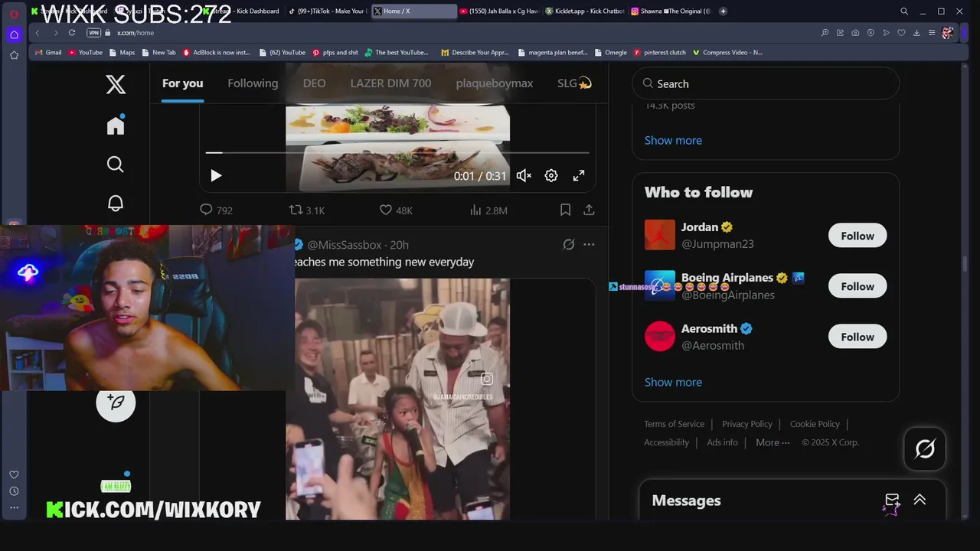The height and width of the screenshot is (551, 980).
Task: Expand the video to fullscreen
Action: point(579,176)
